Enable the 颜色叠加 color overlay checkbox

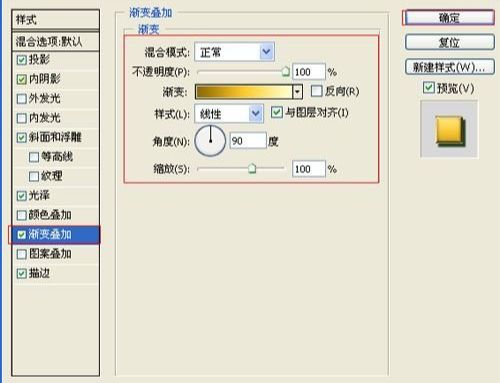click(22, 215)
